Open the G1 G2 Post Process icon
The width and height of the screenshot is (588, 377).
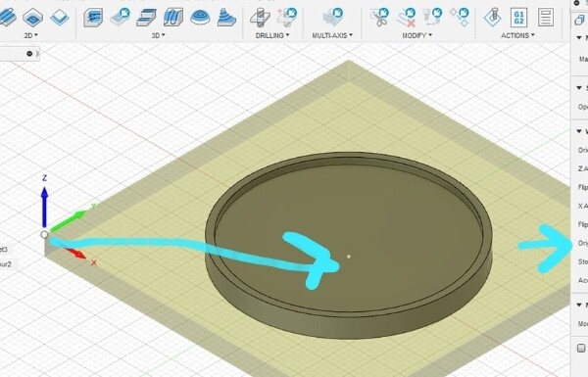coord(519,18)
